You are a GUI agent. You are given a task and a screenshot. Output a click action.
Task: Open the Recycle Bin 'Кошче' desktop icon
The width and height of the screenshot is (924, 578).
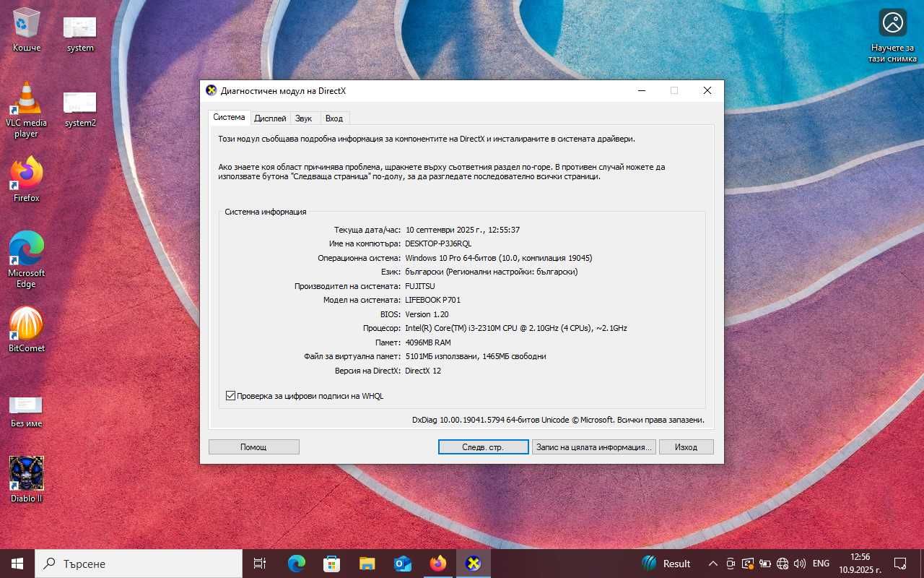coord(27,30)
